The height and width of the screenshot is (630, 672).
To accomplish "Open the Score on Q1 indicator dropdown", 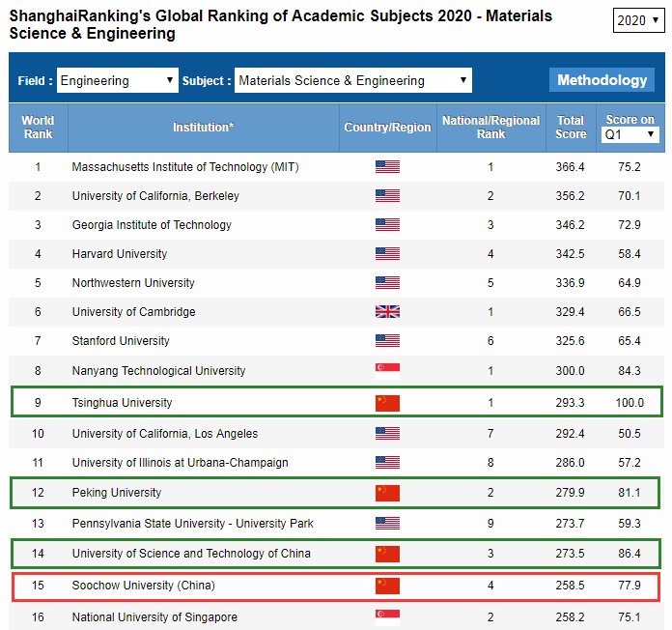I will (x=630, y=135).
